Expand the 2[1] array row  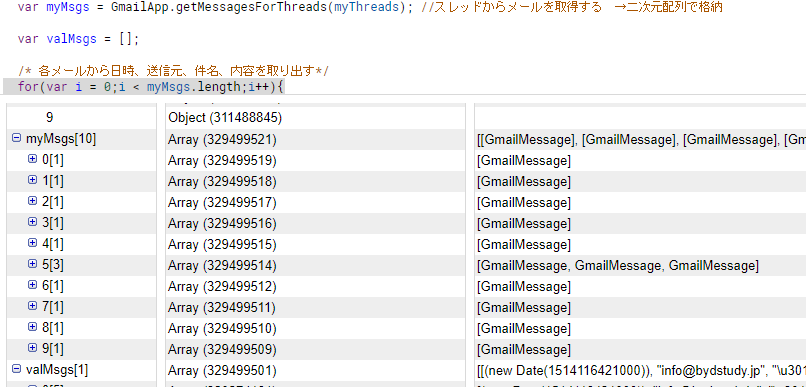(32, 201)
